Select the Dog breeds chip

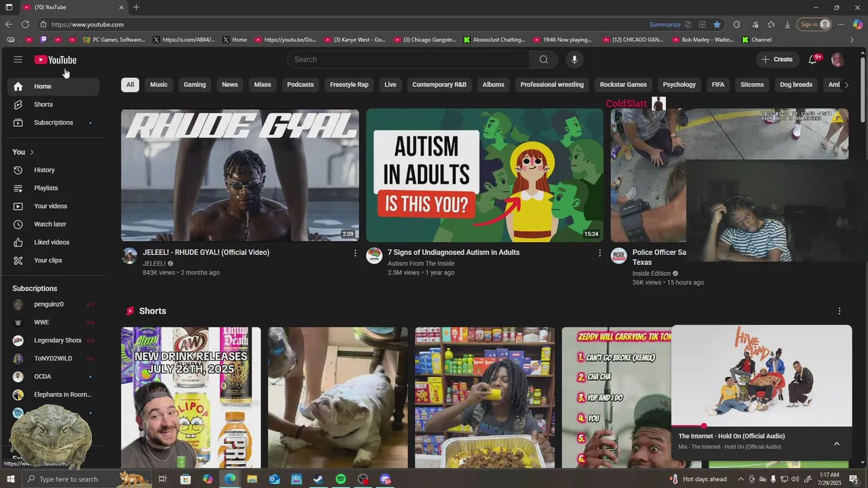coord(796,85)
